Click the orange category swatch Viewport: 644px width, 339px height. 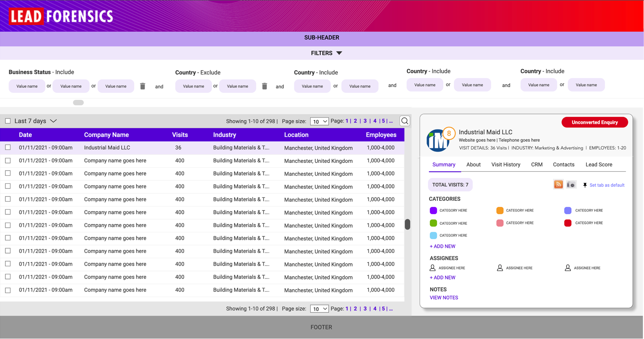tap(500, 210)
